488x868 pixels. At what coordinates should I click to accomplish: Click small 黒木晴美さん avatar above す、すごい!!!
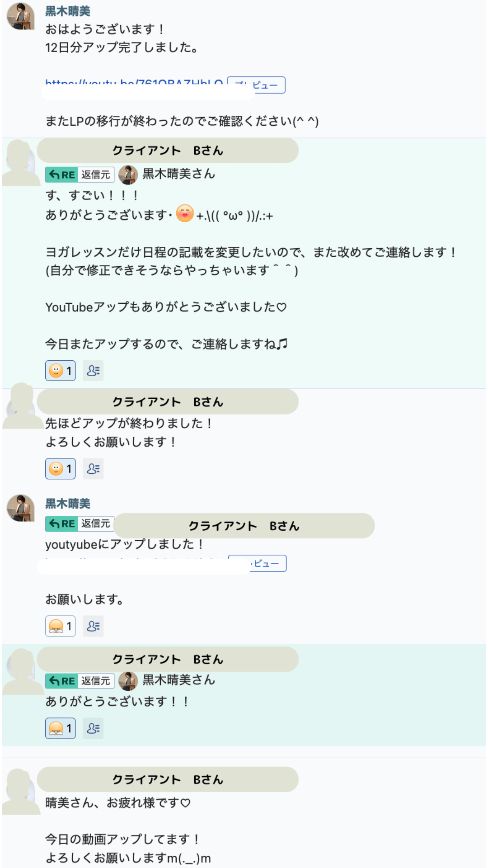tap(128, 175)
